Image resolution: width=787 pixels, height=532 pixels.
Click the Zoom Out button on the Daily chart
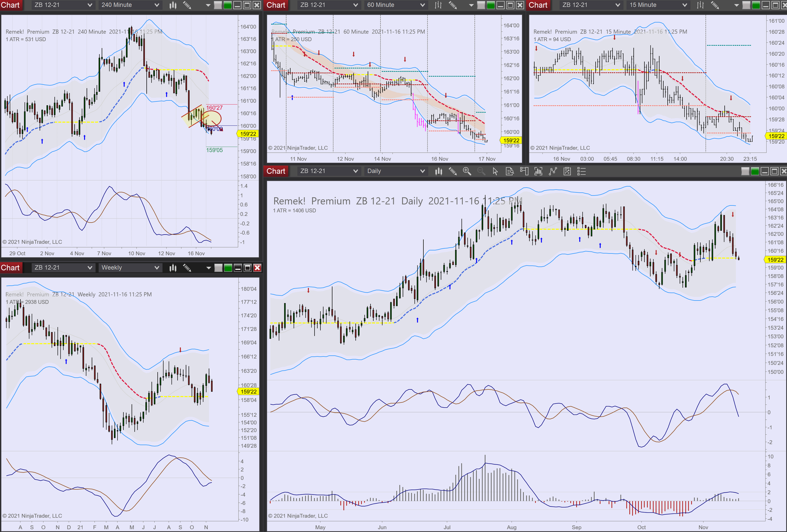point(482,171)
